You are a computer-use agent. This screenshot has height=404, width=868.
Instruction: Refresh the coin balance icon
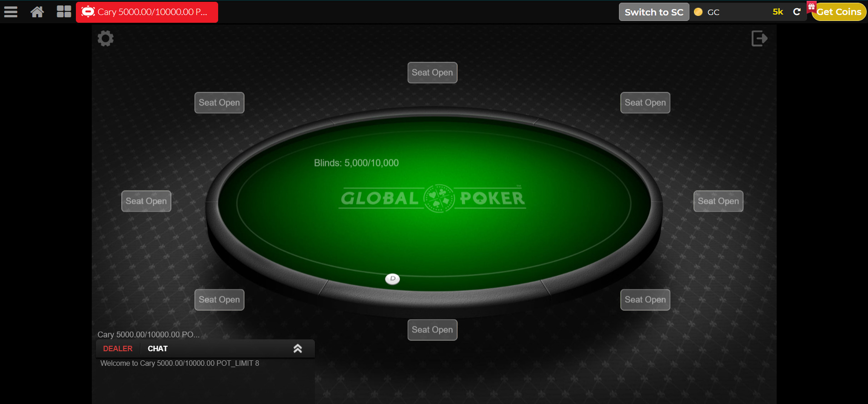point(797,12)
